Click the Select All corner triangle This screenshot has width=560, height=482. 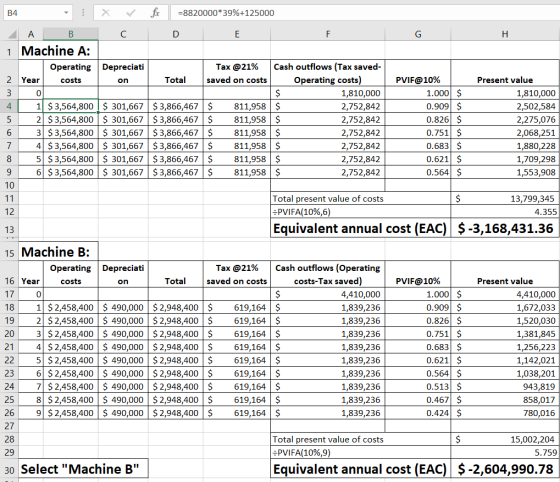[x=12, y=35]
